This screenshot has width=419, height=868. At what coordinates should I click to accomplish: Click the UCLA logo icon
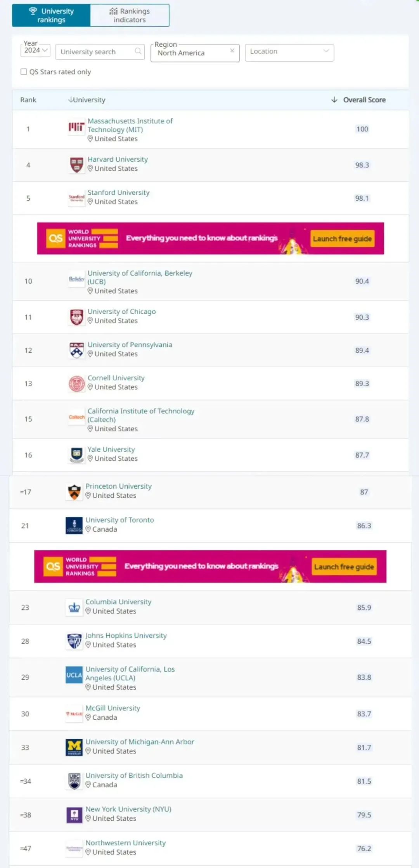(74, 675)
